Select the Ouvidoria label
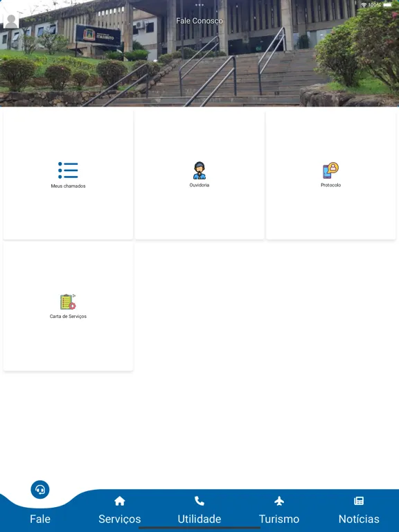 coord(199,185)
